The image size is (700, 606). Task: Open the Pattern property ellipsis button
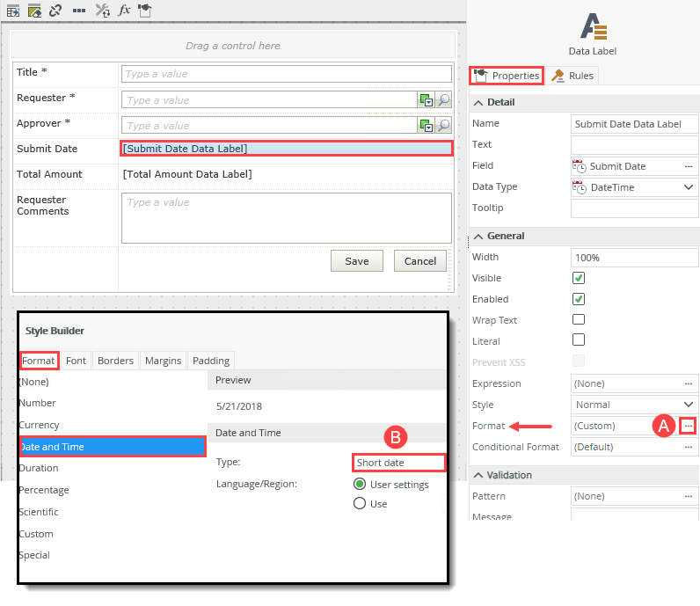(689, 496)
